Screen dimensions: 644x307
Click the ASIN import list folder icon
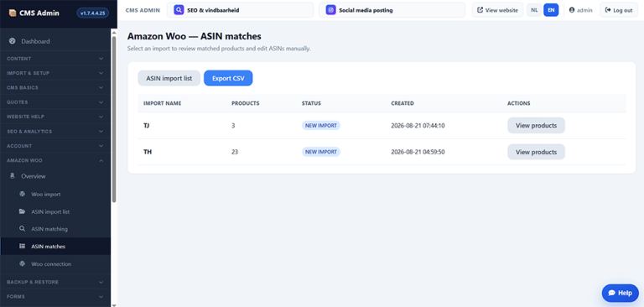22,211
